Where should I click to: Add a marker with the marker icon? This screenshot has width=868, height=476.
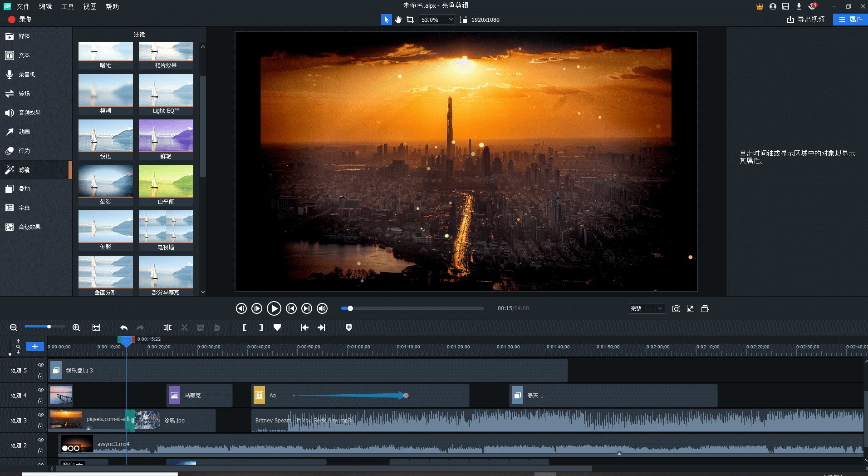[277, 327]
